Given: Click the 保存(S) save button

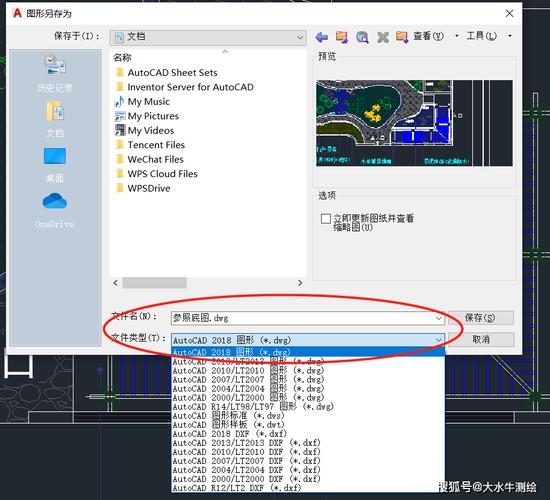Looking at the screenshot, I should [481, 318].
